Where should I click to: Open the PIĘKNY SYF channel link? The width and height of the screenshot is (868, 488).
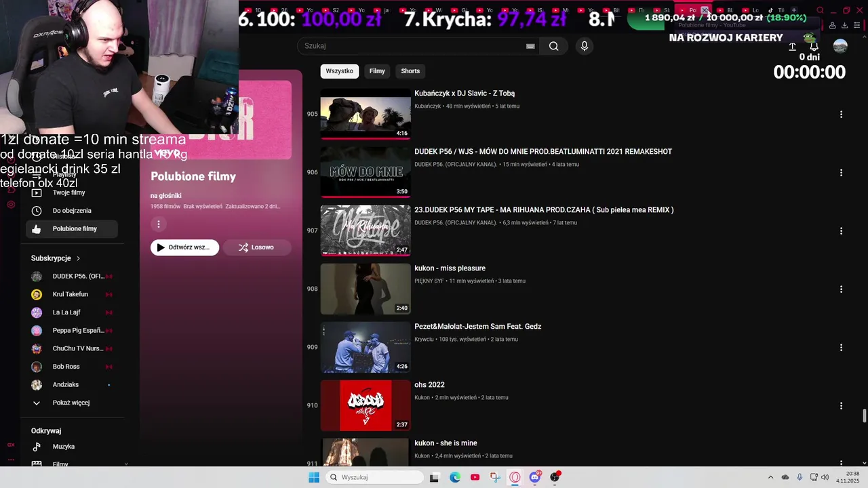pyautogui.click(x=429, y=281)
